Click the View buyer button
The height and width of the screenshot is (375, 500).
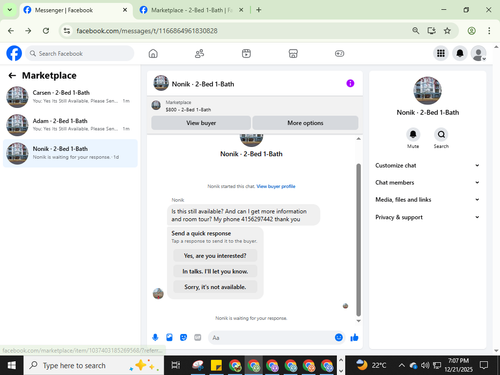[201, 123]
